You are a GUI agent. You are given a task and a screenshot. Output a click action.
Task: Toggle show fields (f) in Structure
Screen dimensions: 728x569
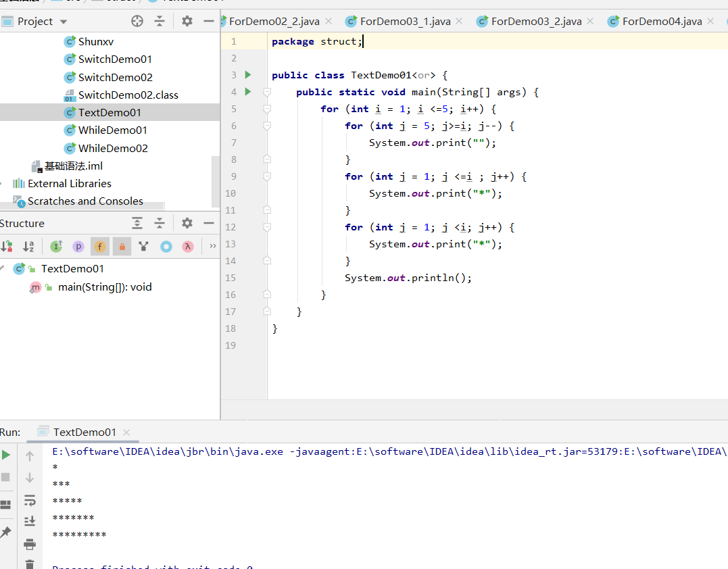tap(100, 247)
